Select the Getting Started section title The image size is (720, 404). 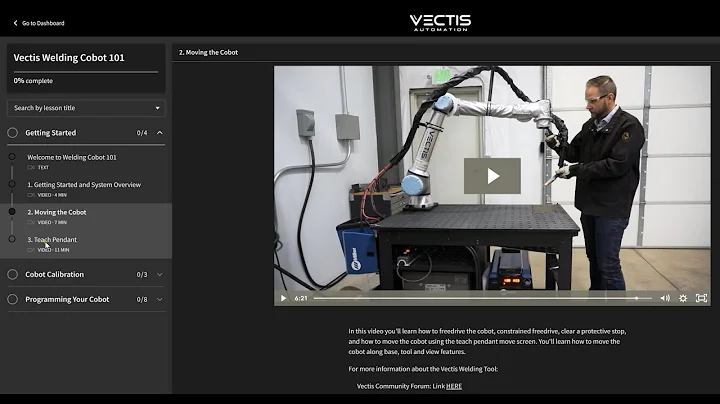click(x=51, y=133)
